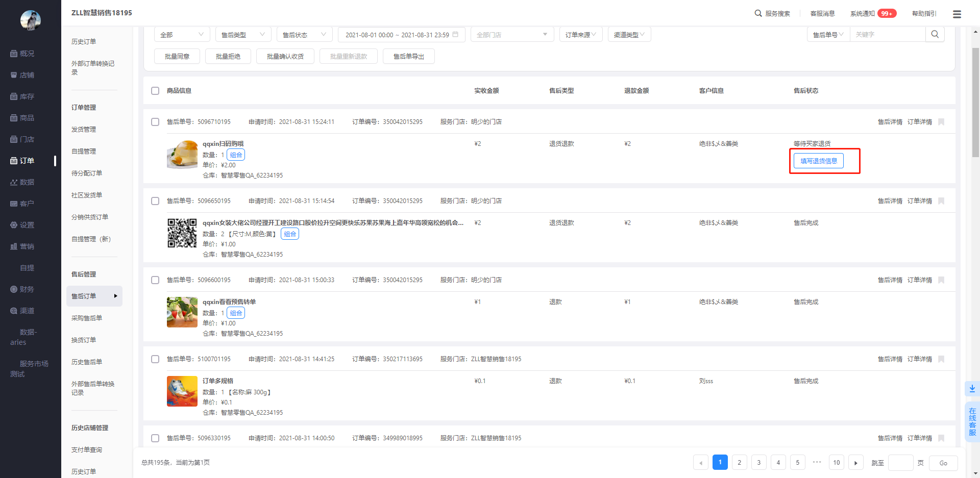
Task: Click the vertical scrollbar on the right
Action: pyautogui.click(x=975, y=102)
